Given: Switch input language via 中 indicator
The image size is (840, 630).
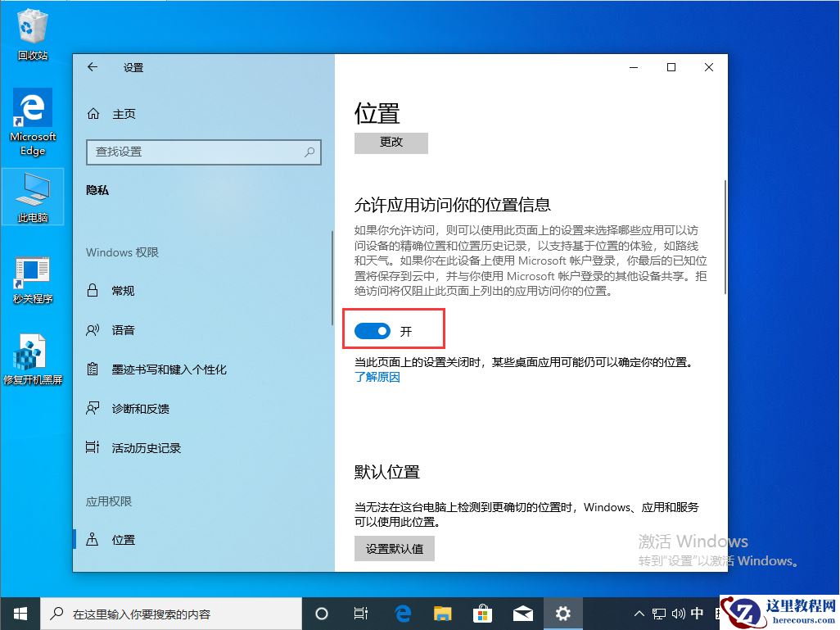Looking at the screenshot, I should pos(698,613).
